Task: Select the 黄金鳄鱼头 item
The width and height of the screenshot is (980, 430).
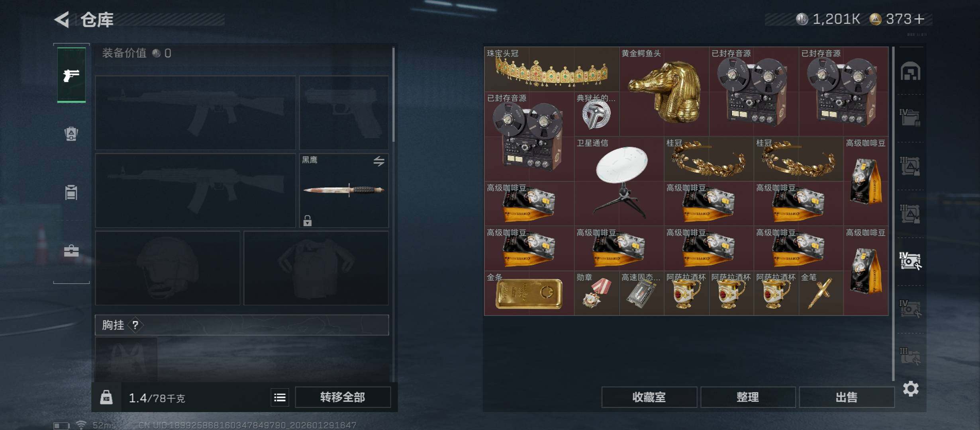Action: [664, 91]
